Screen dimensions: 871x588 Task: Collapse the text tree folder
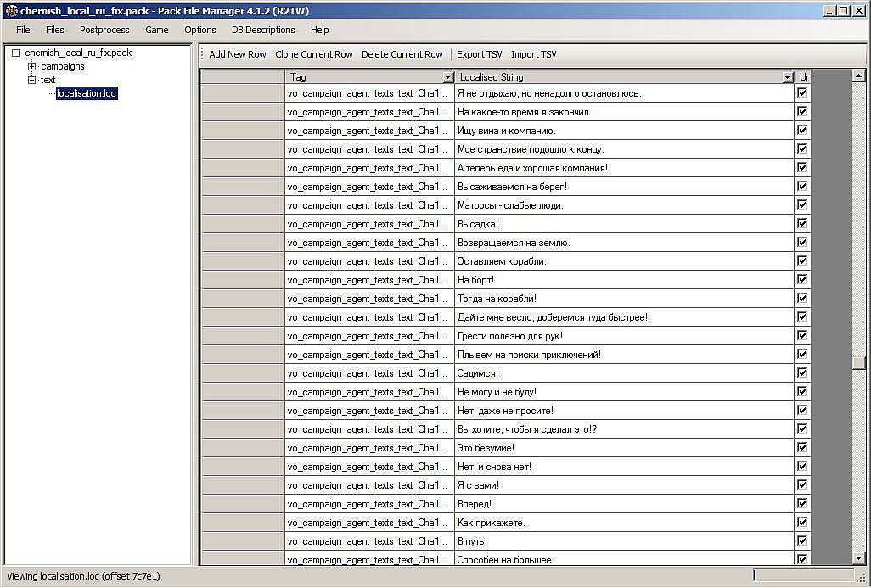click(32, 80)
